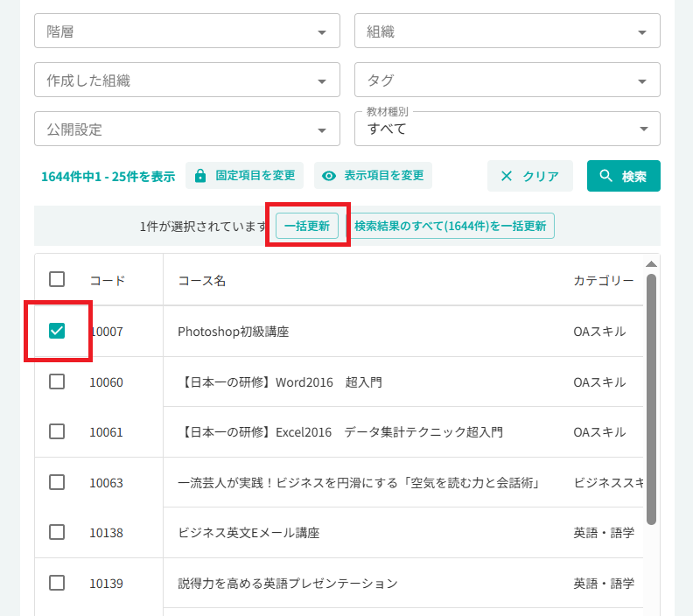
Task: Click the コース名 column header
Action: click(x=202, y=281)
